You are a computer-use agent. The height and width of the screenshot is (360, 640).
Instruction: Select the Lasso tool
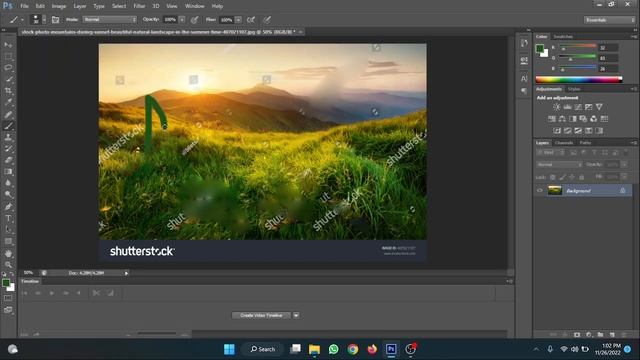[x=8, y=67]
